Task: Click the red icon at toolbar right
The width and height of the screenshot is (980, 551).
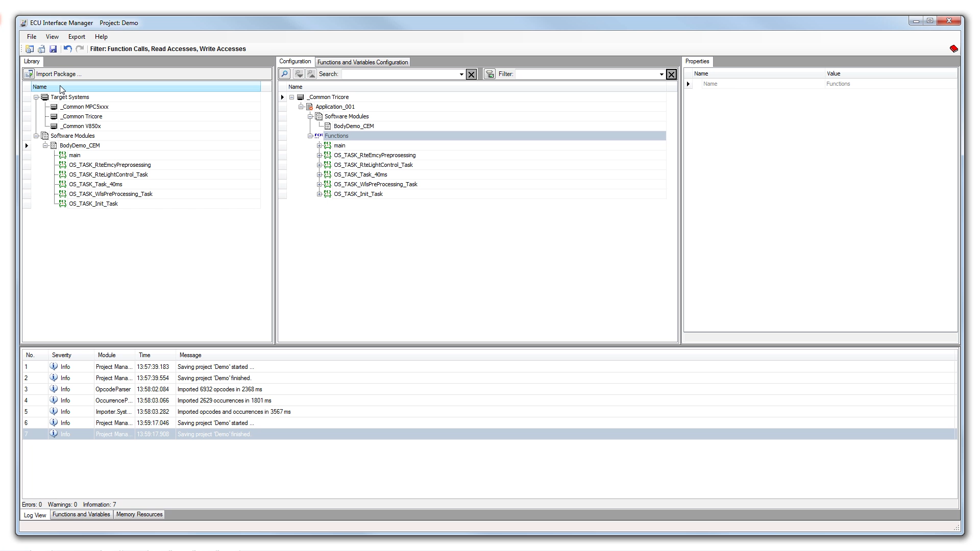Action: tap(953, 48)
